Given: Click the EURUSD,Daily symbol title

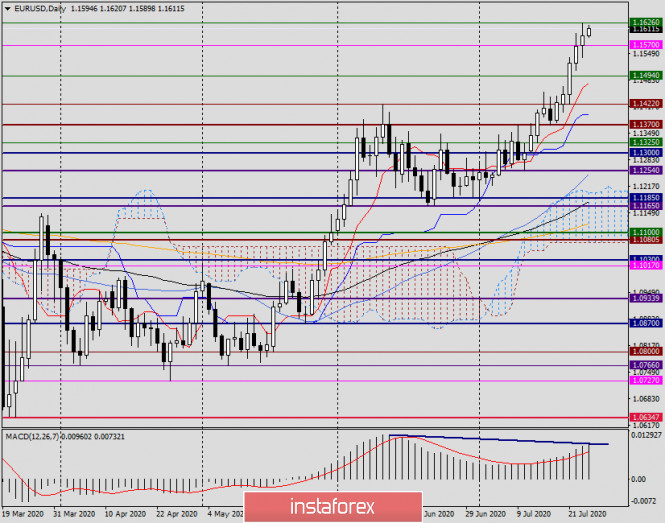Looking at the screenshot, I should (x=38, y=6).
